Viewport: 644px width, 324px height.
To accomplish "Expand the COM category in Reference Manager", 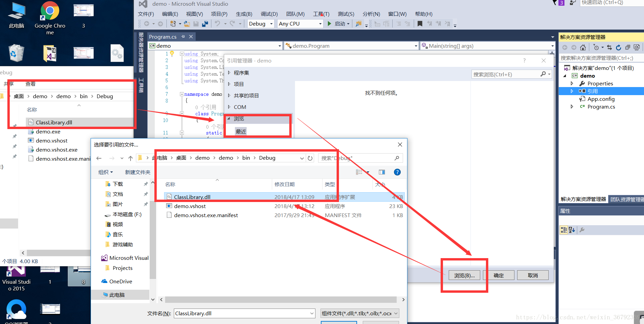I will [x=229, y=107].
